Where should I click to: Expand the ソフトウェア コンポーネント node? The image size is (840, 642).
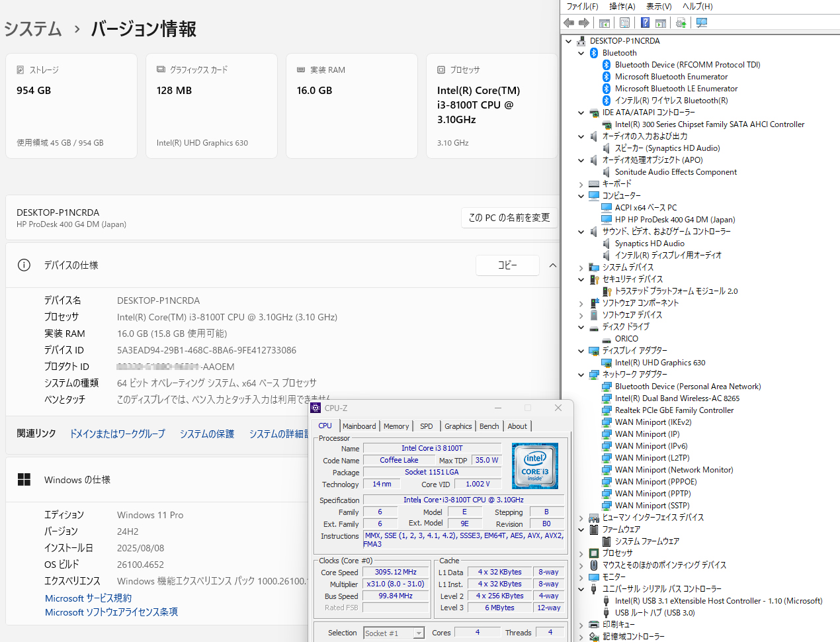pyautogui.click(x=581, y=303)
